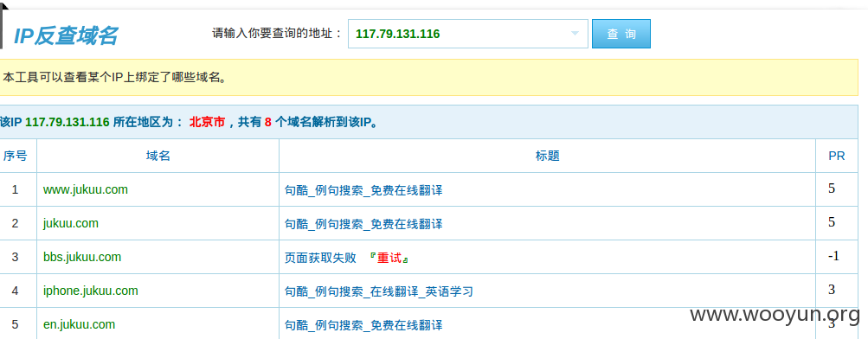Open 句酷_例句搜索_在线翻译_英语学习 title link

coord(379,292)
